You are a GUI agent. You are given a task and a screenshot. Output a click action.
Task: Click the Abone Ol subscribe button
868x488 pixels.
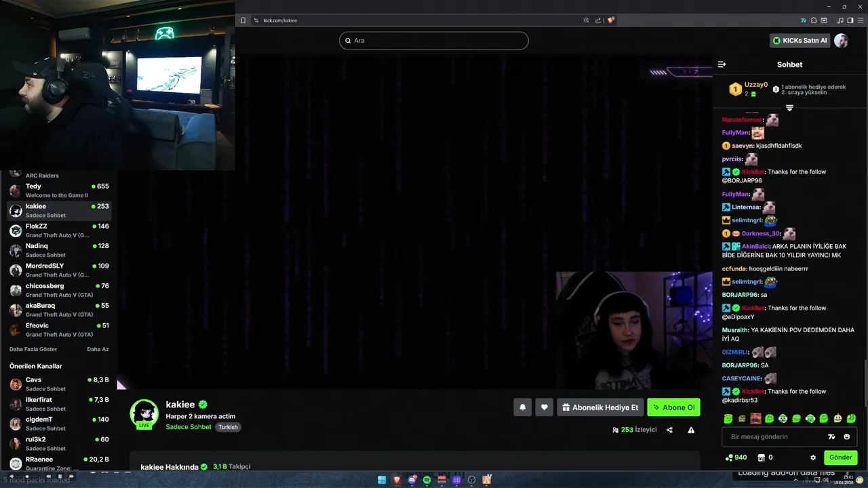(673, 407)
